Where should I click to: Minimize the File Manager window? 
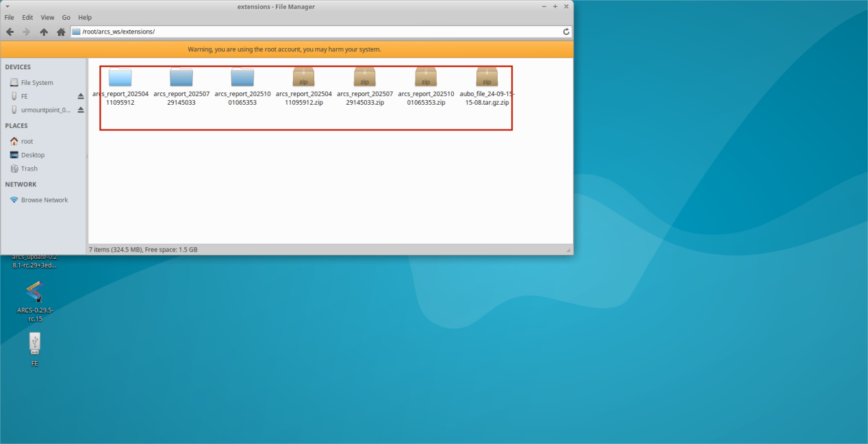pyautogui.click(x=544, y=5)
